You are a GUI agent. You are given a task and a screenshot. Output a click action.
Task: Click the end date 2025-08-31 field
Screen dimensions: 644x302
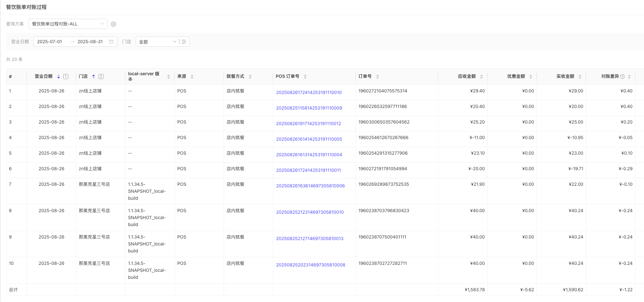point(90,42)
